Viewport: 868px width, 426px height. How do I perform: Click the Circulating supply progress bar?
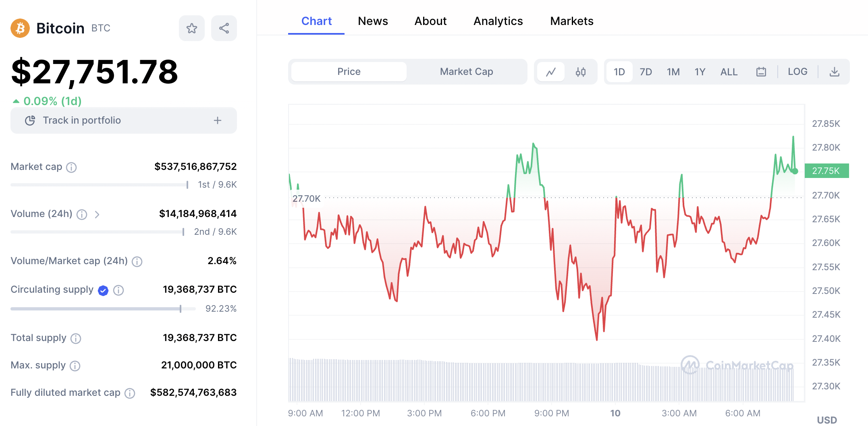point(103,309)
